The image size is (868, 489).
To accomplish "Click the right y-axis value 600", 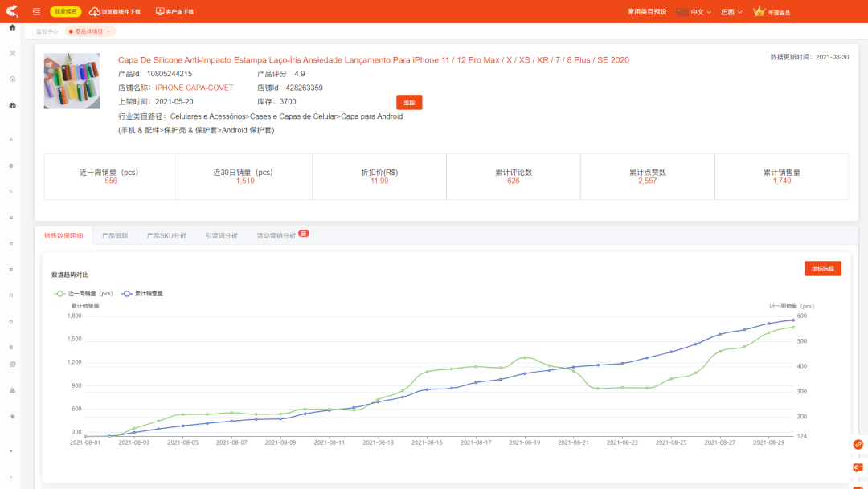I will coord(801,316).
